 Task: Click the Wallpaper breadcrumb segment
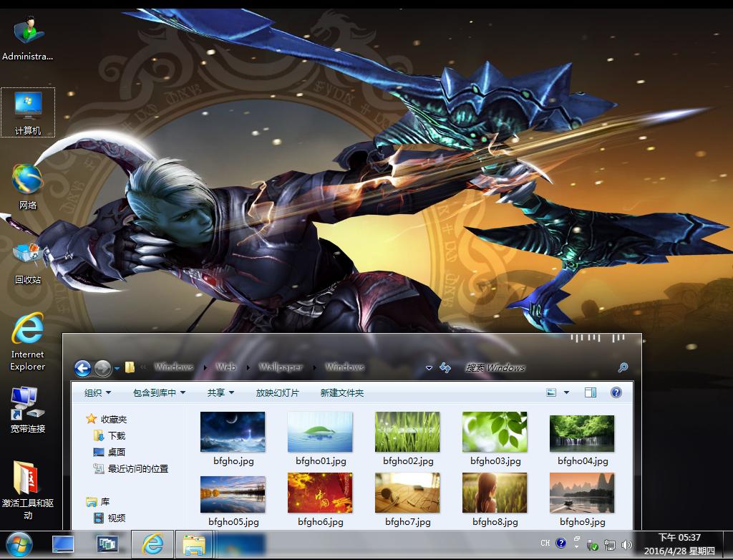(x=281, y=367)
